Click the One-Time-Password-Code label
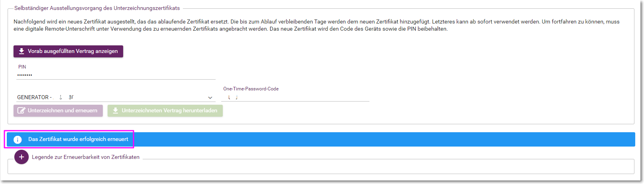The height and width of the screenshot is (184, 644). coord(251,89)
